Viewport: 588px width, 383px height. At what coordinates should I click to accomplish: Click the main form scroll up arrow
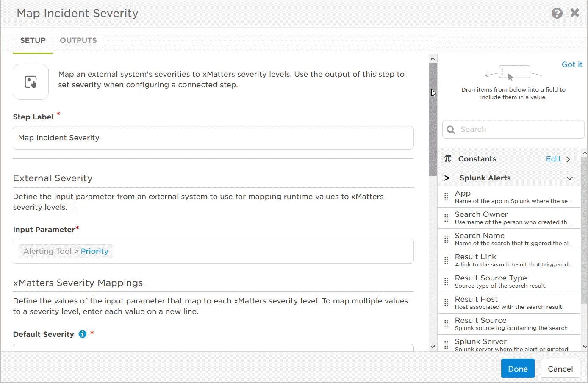coord(433,59)
